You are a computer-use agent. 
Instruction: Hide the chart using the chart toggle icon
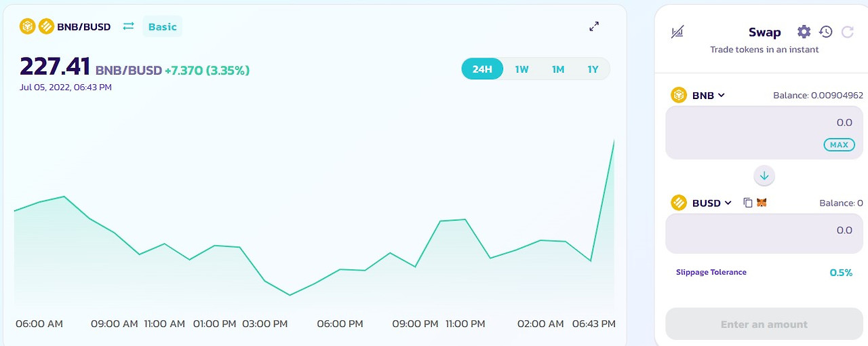pyautogui.click(x=677, y=32)
